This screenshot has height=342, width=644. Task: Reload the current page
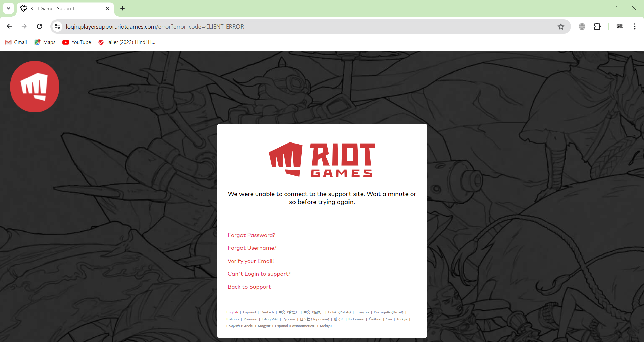point(39,26)
